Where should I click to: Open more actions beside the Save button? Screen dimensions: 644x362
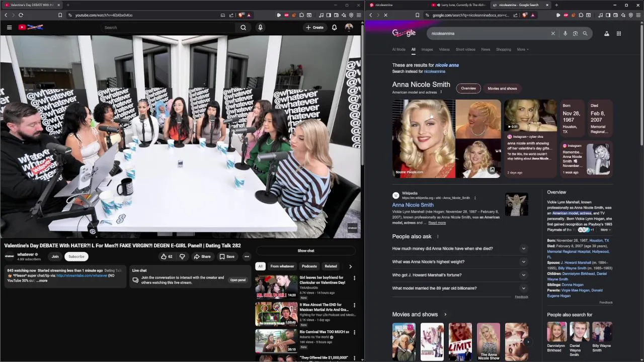pyautogui.click(x=247, y=256)
